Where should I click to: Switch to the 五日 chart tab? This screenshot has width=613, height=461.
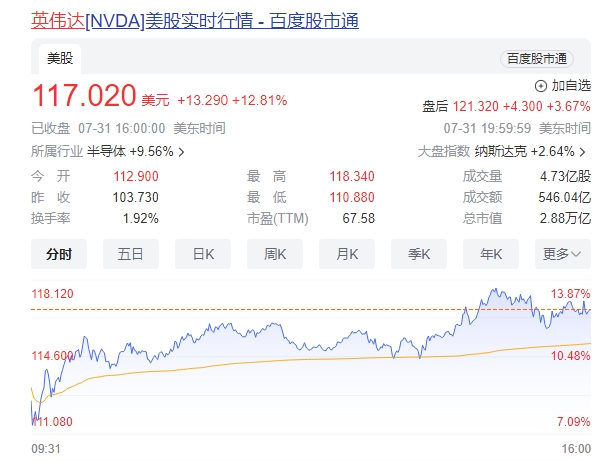[131, 254]
